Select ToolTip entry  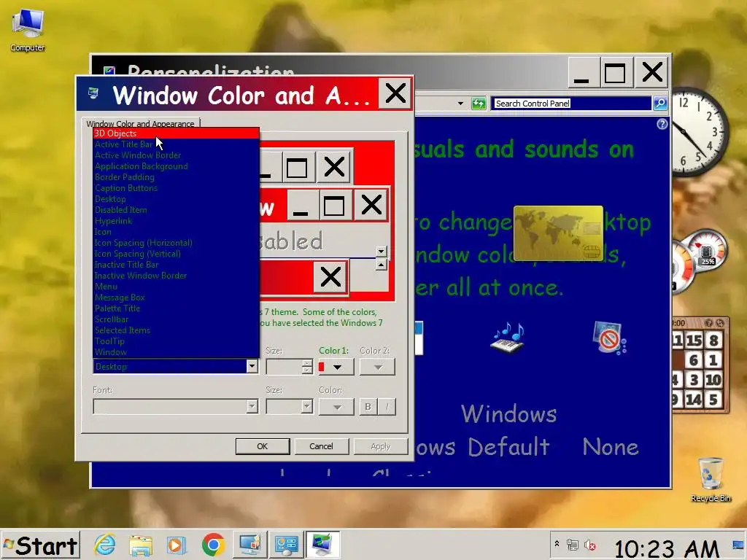[177, 341]
